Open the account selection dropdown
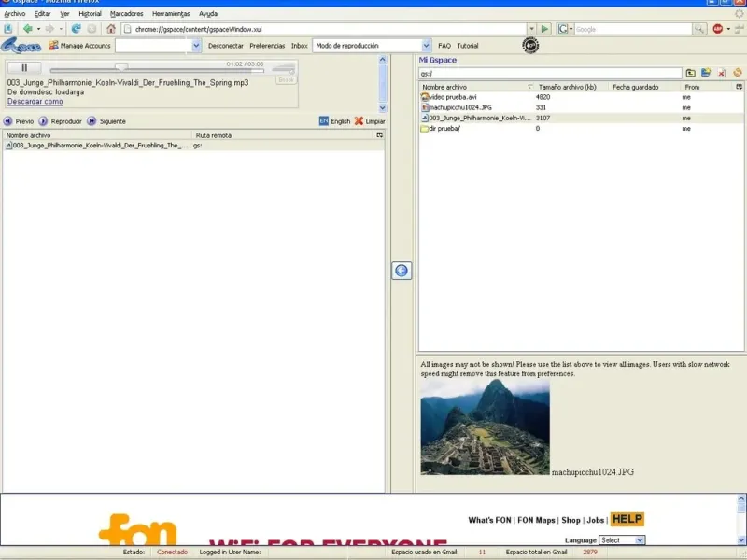The height and width of the screenshot is (560, 747). [x=196, y=46]
